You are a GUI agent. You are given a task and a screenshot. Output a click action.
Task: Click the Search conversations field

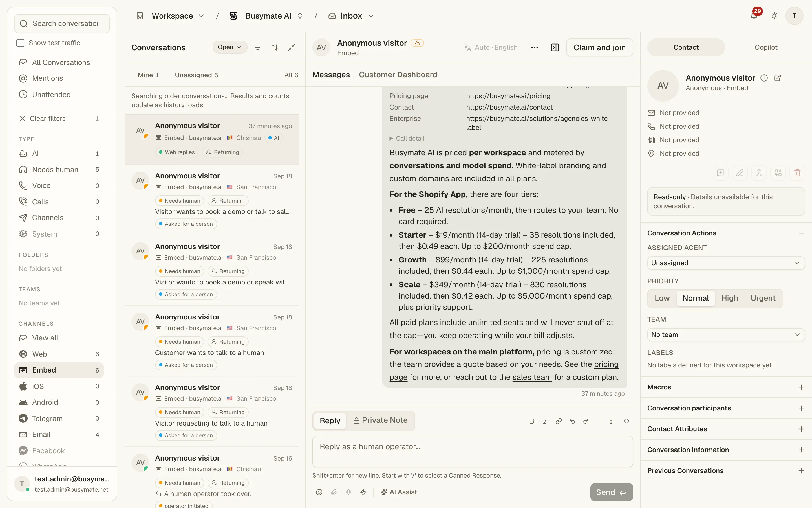coord(62,23)
